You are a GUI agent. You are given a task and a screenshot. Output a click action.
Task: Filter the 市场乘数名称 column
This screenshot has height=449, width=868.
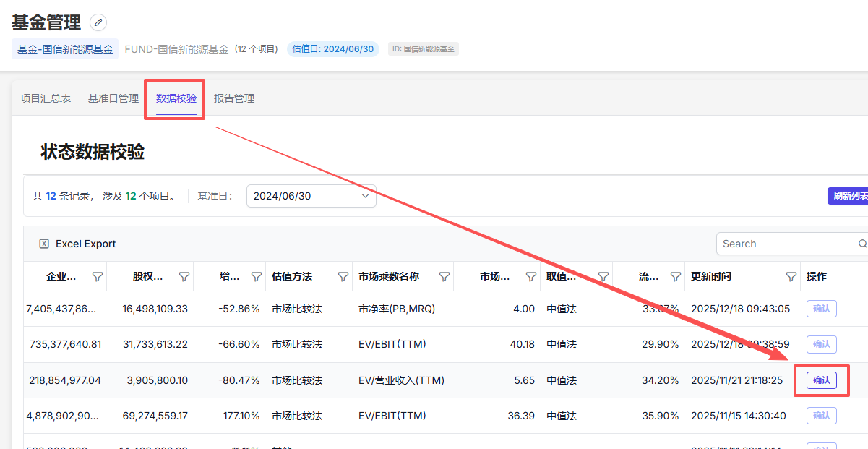pyautogui.click(x=444, y=276)
